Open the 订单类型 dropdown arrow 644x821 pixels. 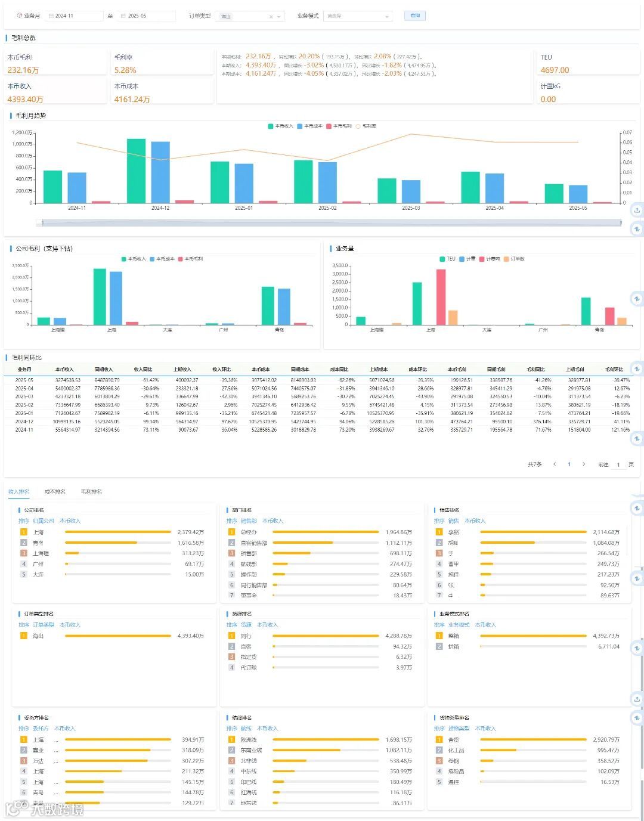(279, 17)
